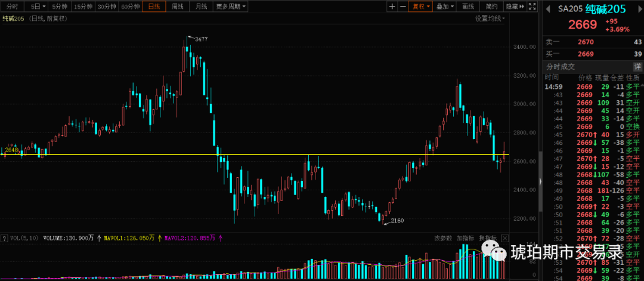Click MAVOL1:126.050万 value
Image resolution: width=644 pixels, height=281 pixels.
tap(129, 238)
